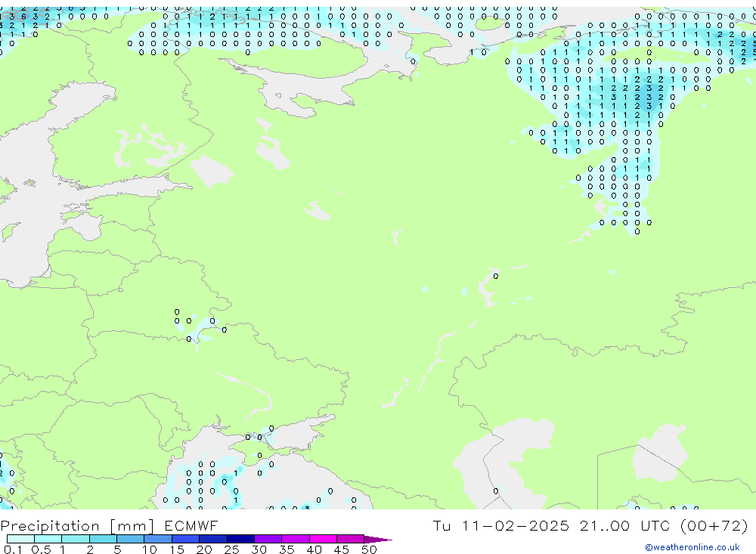Click the '[mm]' unit label

(x=132, y=526)
